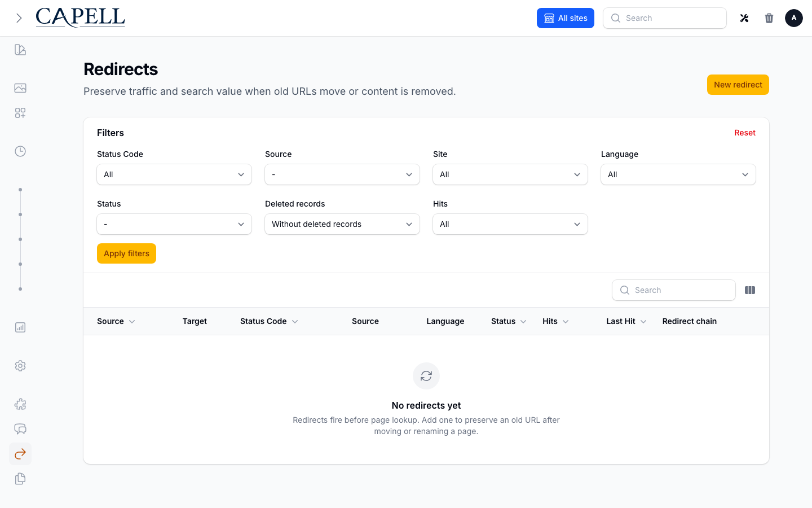Open the Source filter dropdown
Viewport: 812px width, 508px height.
pos(342,174)
